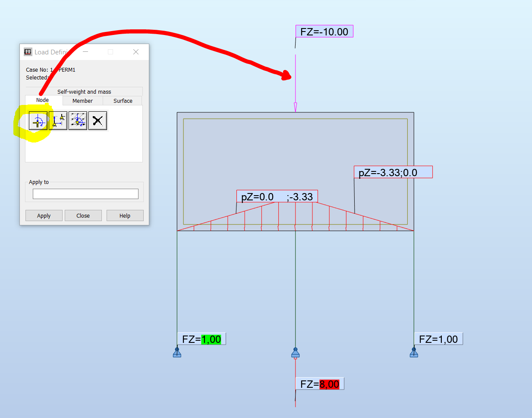
Task: Select the imposed displacement tool
Action: (58, 121)
